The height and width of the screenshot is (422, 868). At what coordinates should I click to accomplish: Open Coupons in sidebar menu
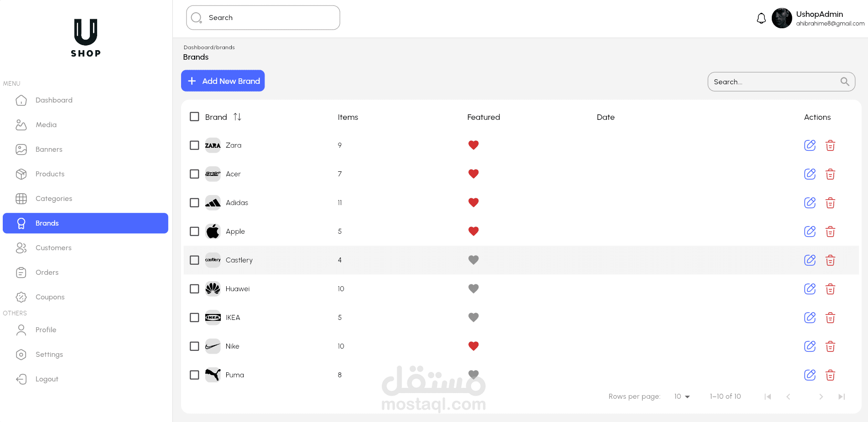pyautogui.click(x=85, y=297)
